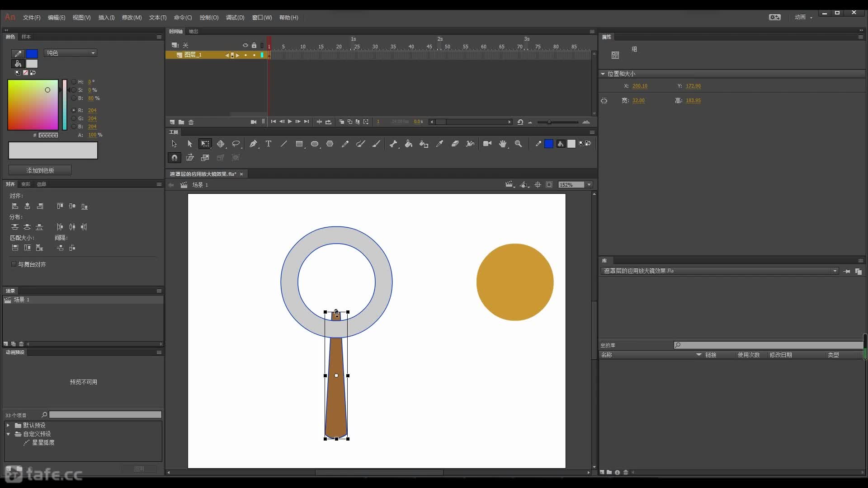
Task: Select the Camera tool
Action: click(x=487, y=144)
